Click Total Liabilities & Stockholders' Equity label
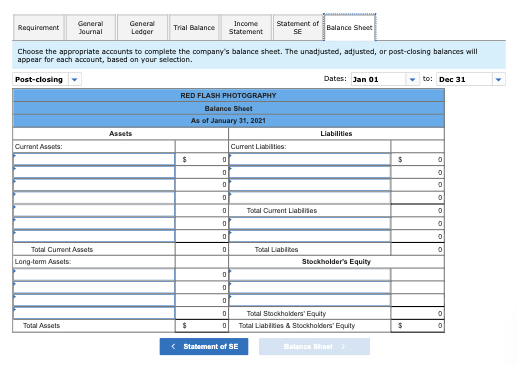The height and width of the screenshot is (365, 517). pos(297,326)
